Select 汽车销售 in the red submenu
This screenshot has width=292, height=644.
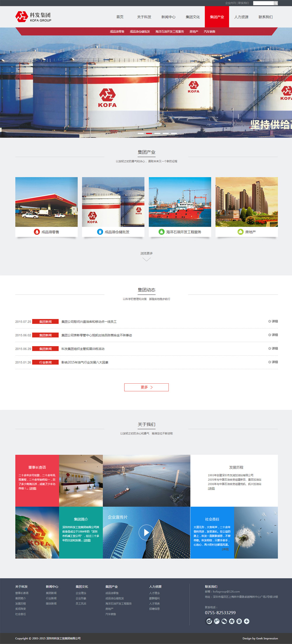pos(209,32)
